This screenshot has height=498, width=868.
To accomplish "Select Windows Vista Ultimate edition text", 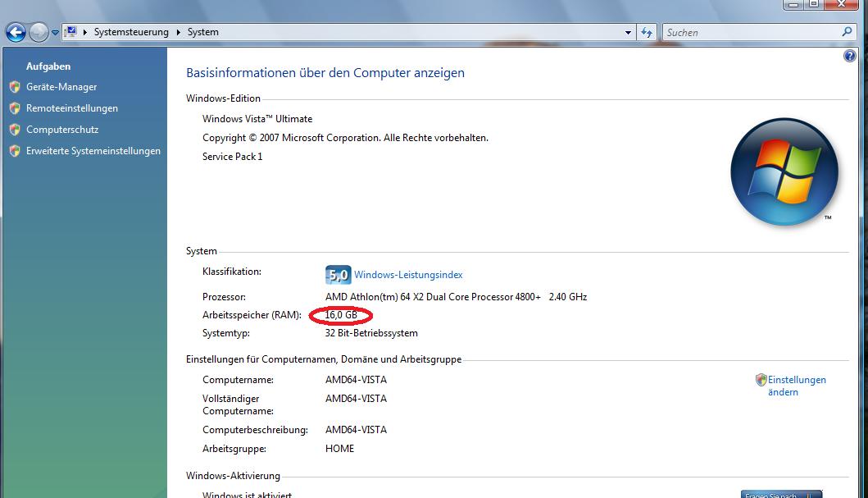I will point(257,118).
